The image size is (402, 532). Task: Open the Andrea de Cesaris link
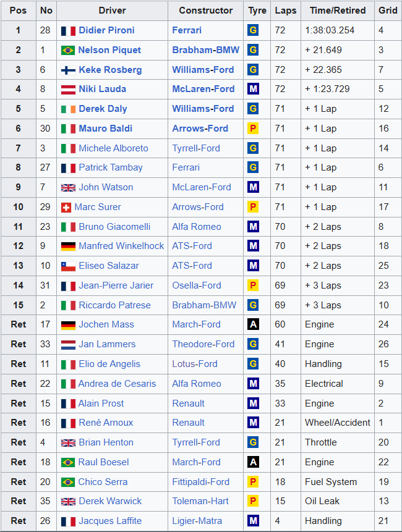[117, 383]
